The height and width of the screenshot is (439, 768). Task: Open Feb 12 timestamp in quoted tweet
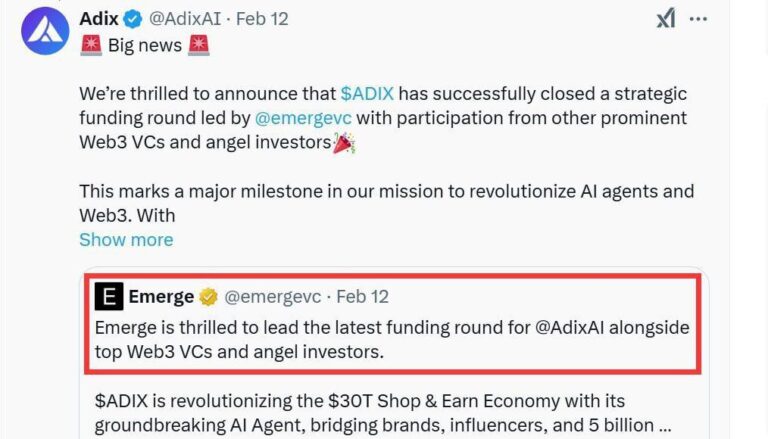362,297
